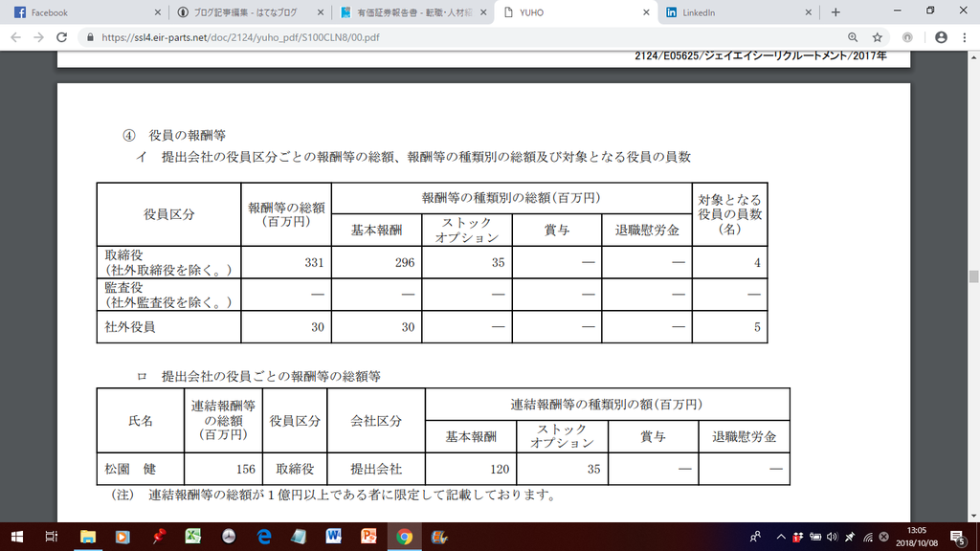Click the Chrome taskbar icon
This screenshot has height=551, width=980.
(x=405, y=537)
